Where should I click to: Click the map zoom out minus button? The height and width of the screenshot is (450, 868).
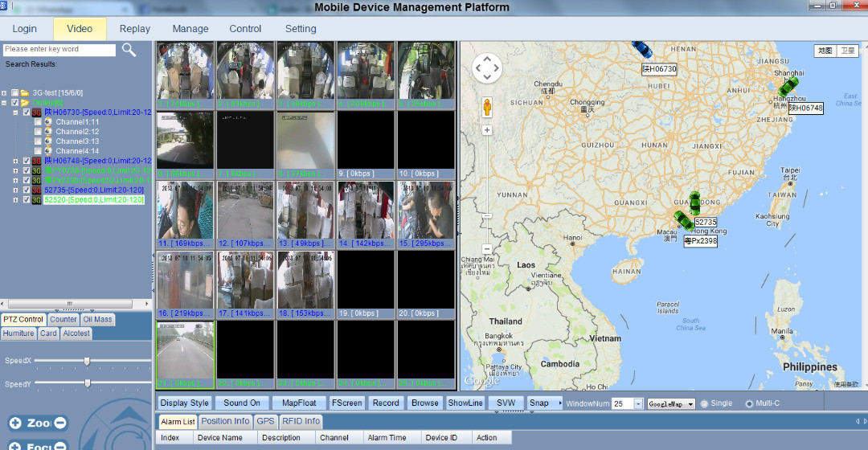pyautogui.click(x=487, y=249)
